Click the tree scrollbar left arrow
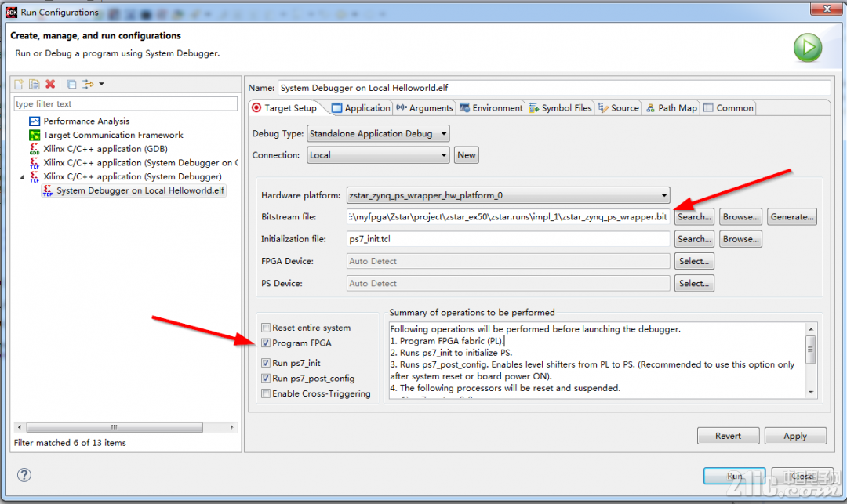 [x=20, y=427]
